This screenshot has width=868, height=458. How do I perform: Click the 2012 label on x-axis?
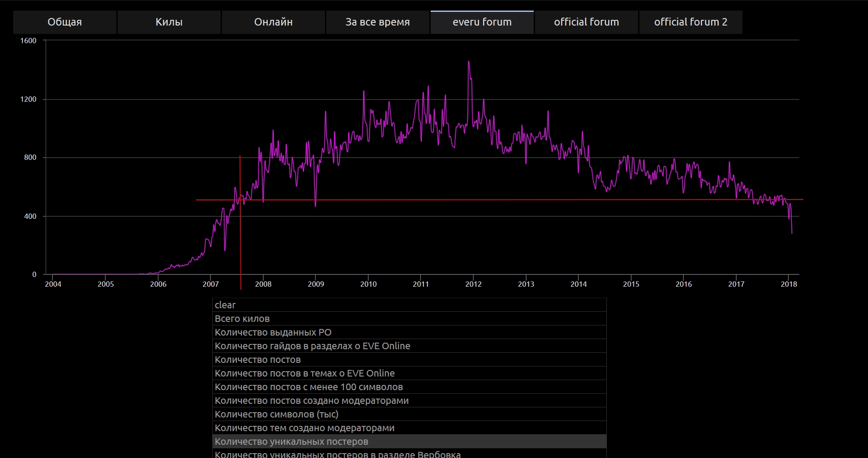[x=473, y=284]
